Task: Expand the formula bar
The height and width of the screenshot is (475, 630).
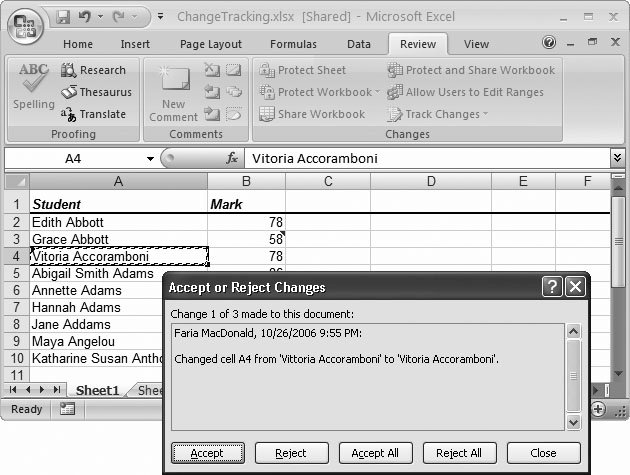Action: click(618, 158)
